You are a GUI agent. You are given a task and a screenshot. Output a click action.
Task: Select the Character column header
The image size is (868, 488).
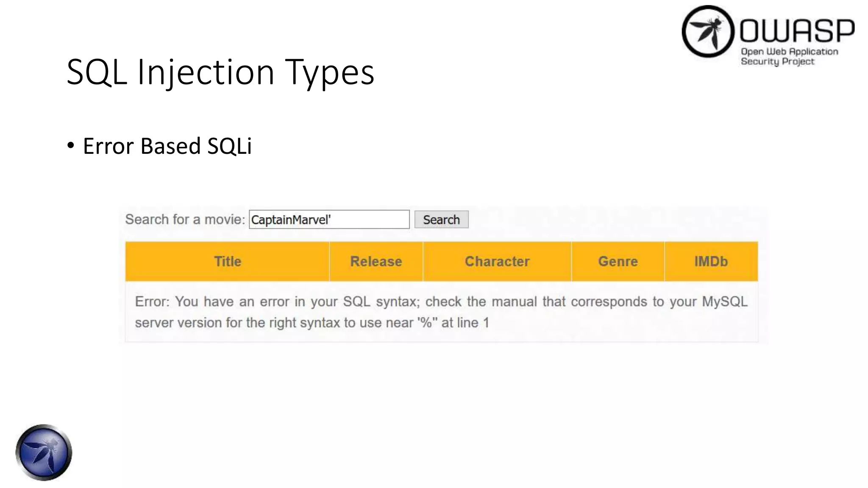tap(497, 261)
